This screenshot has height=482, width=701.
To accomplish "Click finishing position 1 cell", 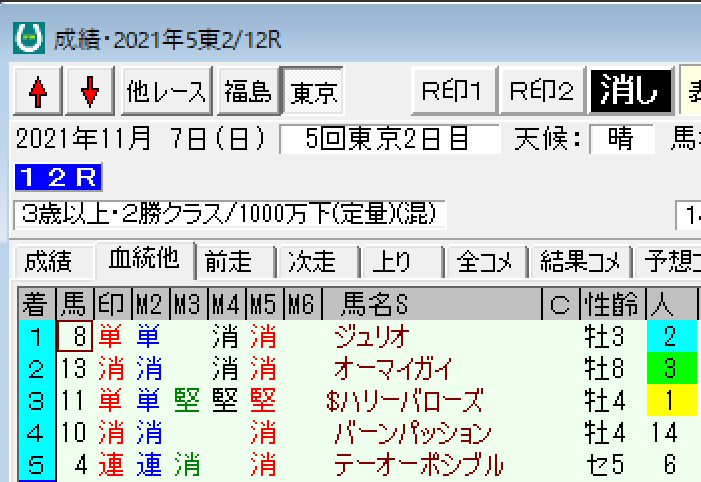I will click(x=37, y=336).
